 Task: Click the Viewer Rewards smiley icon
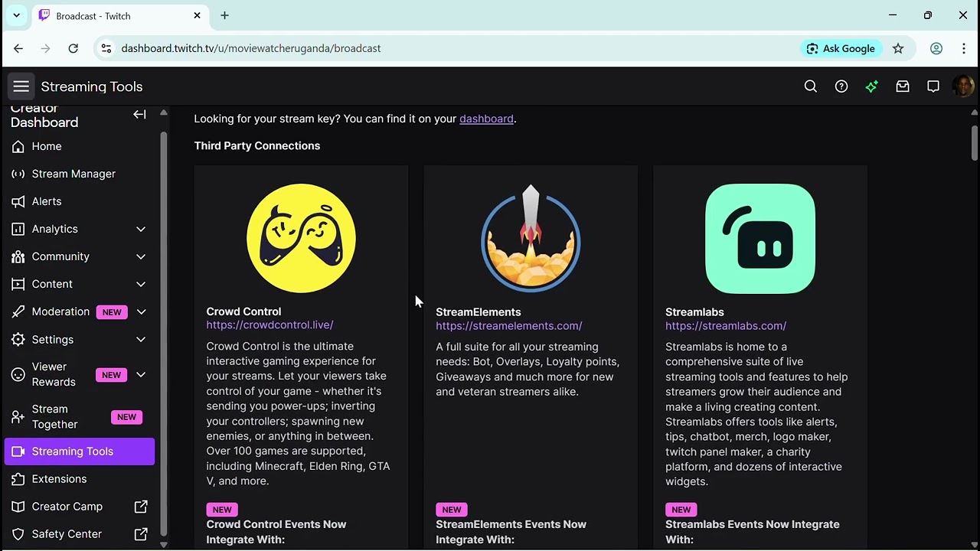18,374
